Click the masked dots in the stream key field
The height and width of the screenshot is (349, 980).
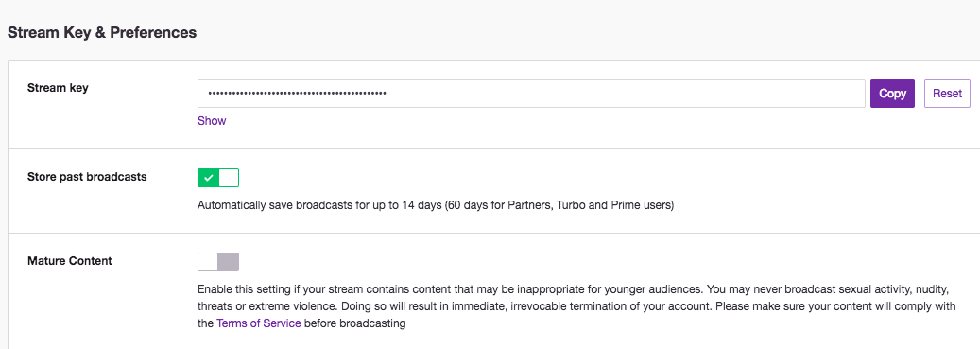point(298,94)
